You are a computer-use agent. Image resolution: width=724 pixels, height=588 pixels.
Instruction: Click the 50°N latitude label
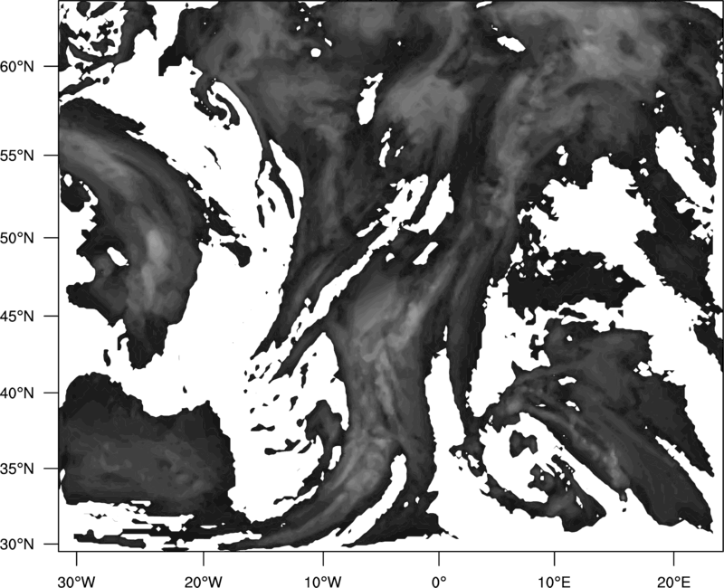pyautogui.click(x=17, y=238)
